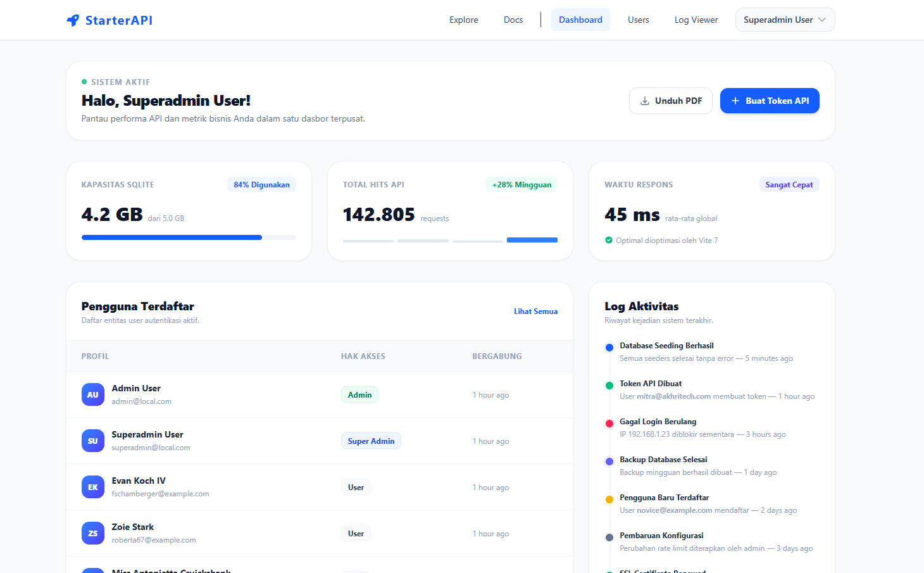924x573 pixels.
Task: Click the "1 hour ago" cell for Admin User
Action: click(x=490, y=395)
